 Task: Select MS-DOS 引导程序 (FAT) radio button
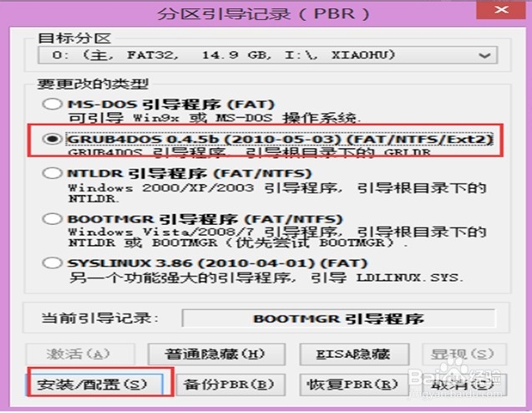(52, 104)
